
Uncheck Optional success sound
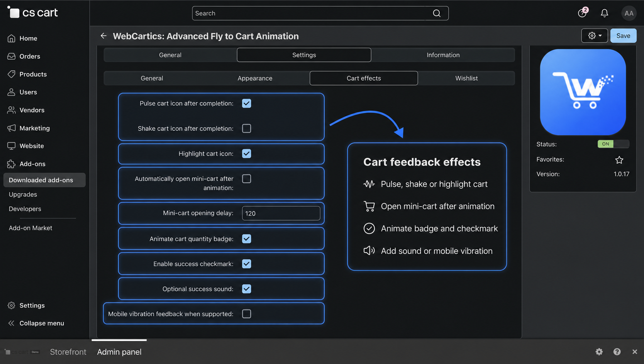(x=246, y=289)
